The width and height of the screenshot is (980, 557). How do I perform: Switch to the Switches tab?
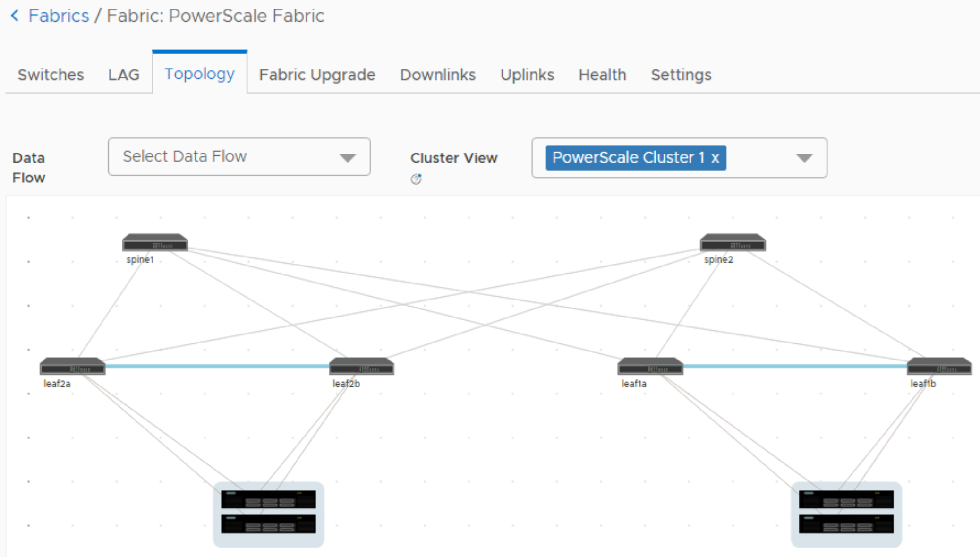tap(51, 75)
